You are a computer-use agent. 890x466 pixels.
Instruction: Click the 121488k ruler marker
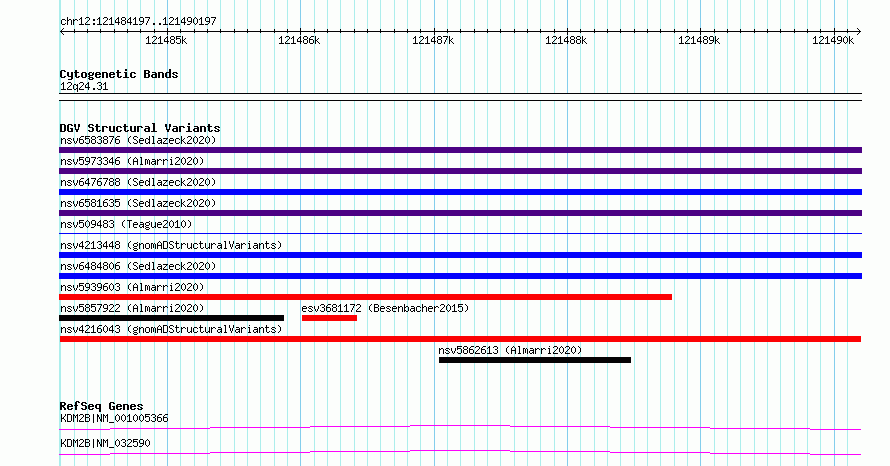(566, 40)
